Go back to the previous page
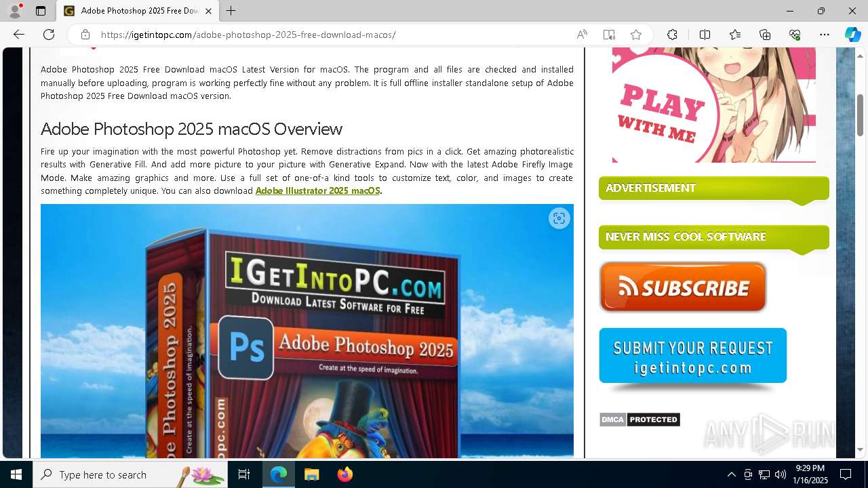This screenshot has height=488, width=868. (19, 35)
